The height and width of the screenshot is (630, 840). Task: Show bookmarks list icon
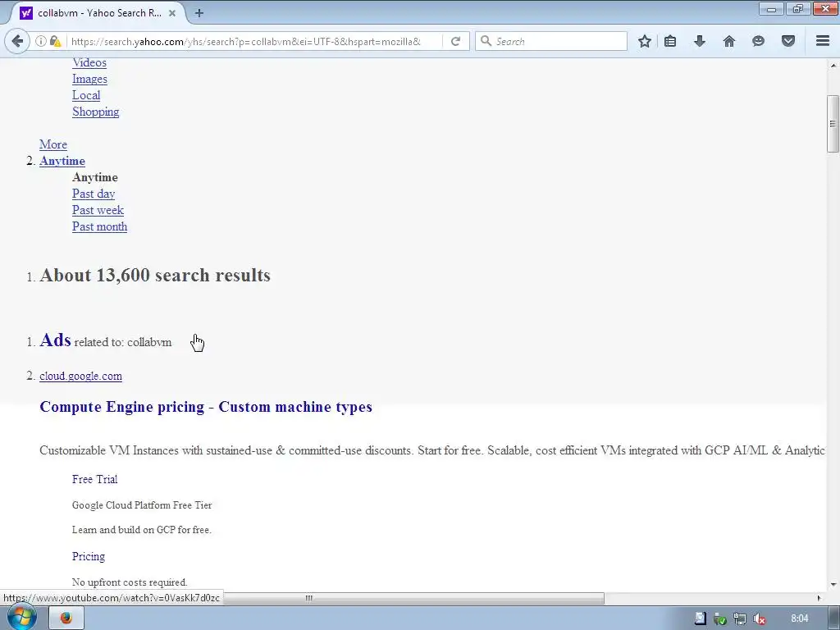point(670,41)
